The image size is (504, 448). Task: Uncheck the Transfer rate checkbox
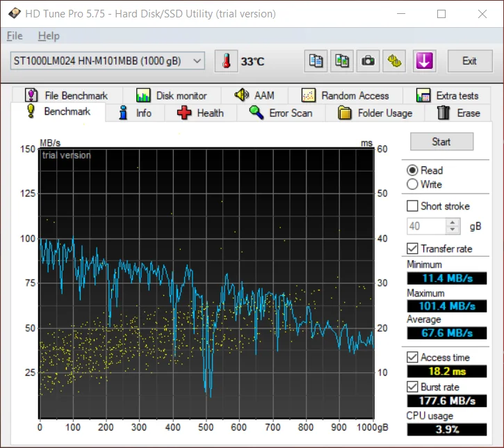click(413, 248)
